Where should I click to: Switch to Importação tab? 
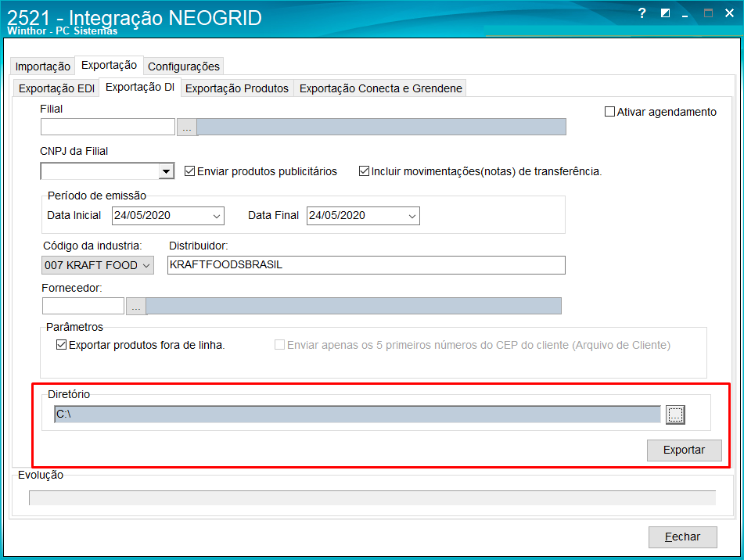point(43,66)
